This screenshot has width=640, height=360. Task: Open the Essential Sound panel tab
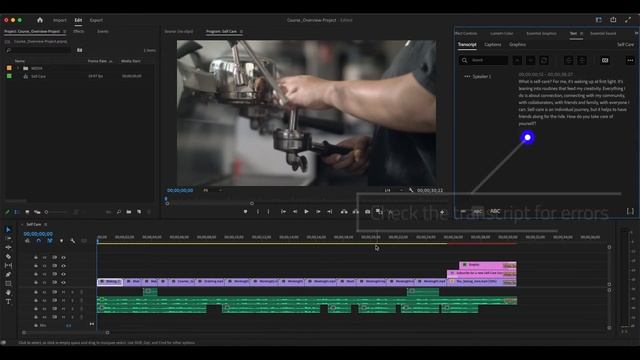(603, 33)
